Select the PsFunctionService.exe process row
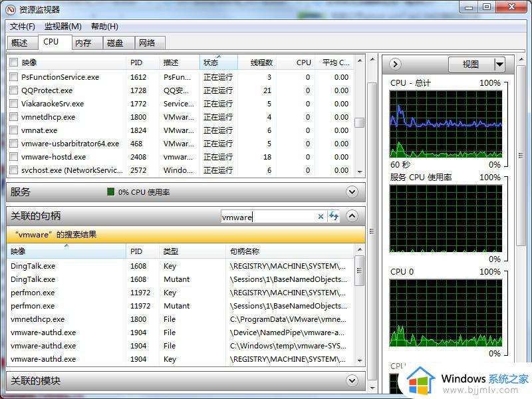Image resolution: width=532 pixels, height=399 pixels. coord(180,77)
